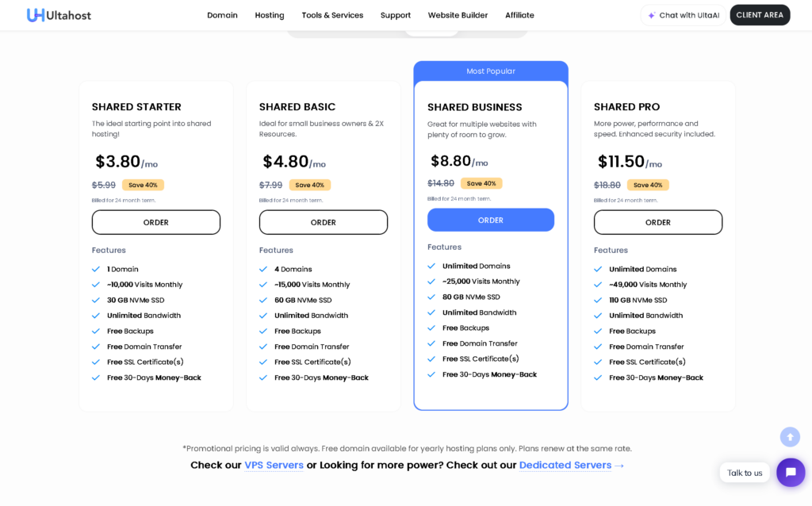Click checkmark beside ~10,000 Visits Monthly
The width and height of the screenshot is (812, 506).
[96, 285]
